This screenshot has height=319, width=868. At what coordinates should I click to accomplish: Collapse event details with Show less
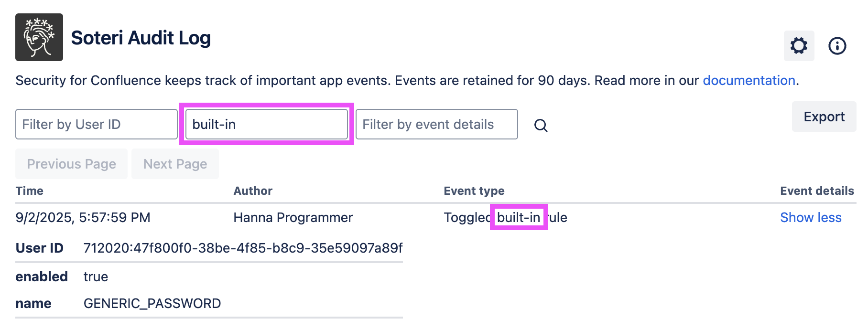[x=811, y=217]
